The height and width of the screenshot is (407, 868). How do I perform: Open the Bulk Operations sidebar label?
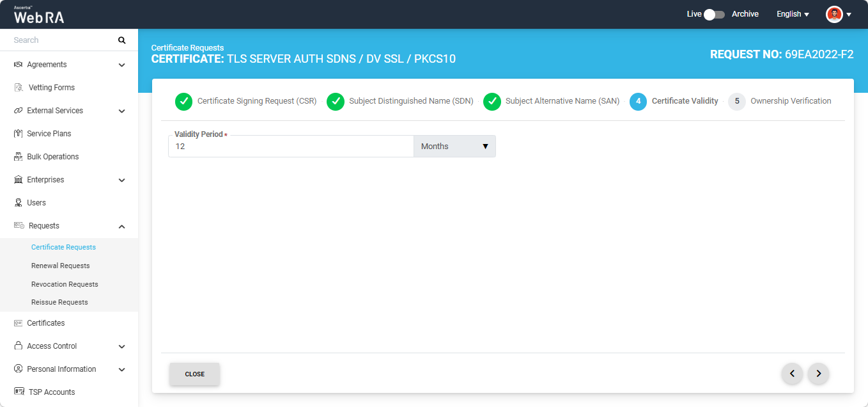pyautogui.click(x=53, y=157)
